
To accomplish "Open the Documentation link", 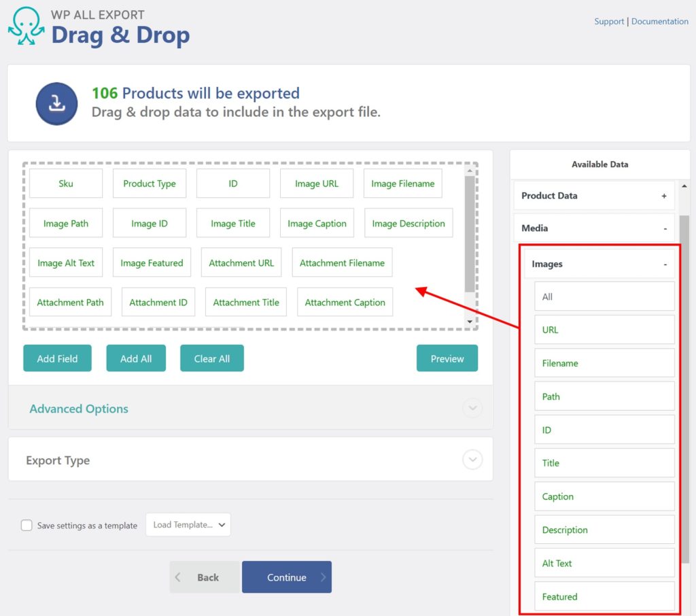I will pyautogui.click(x=659, y=21).
